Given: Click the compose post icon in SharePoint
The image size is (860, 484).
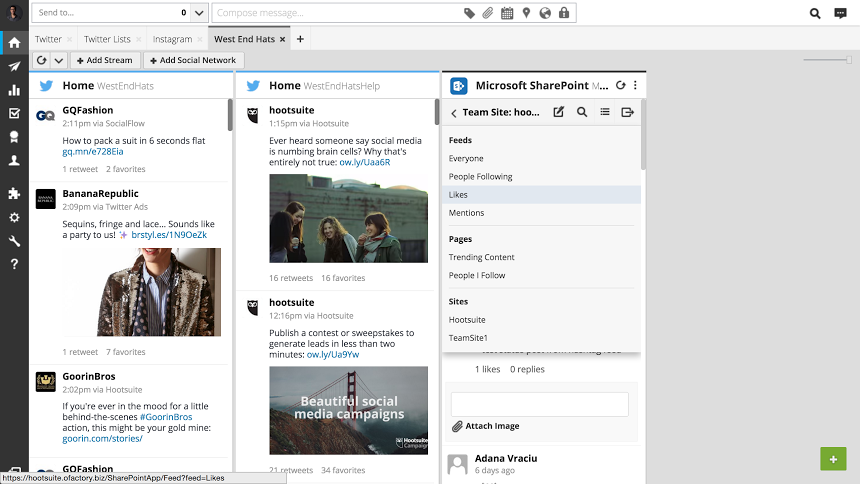Looking at the screenshot, I should pyautogui.click(x=558, y=112).
